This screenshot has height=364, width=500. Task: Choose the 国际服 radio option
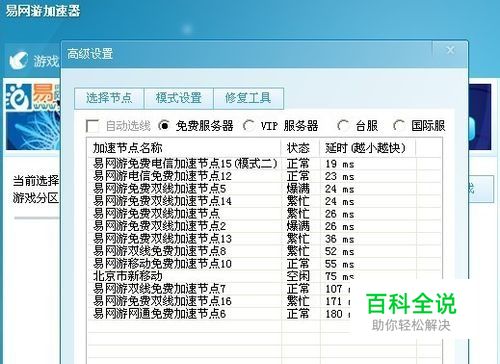point(399,126)
